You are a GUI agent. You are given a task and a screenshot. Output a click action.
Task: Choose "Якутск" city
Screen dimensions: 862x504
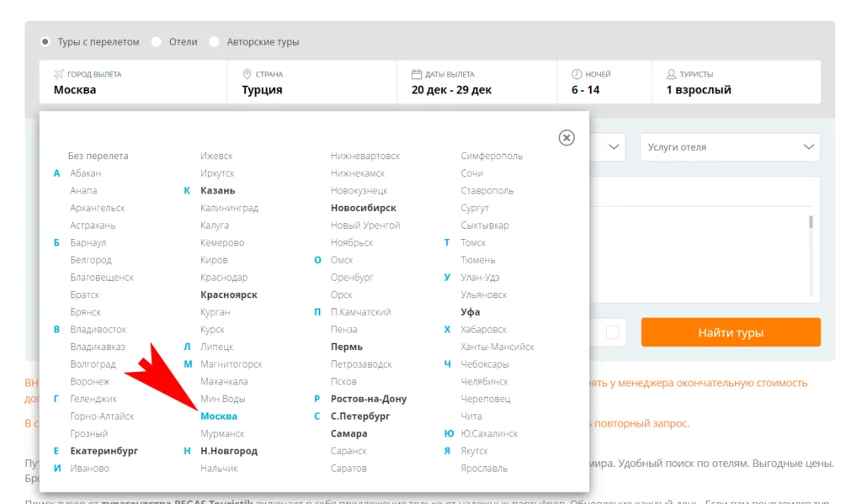click(x=474, y=451)
